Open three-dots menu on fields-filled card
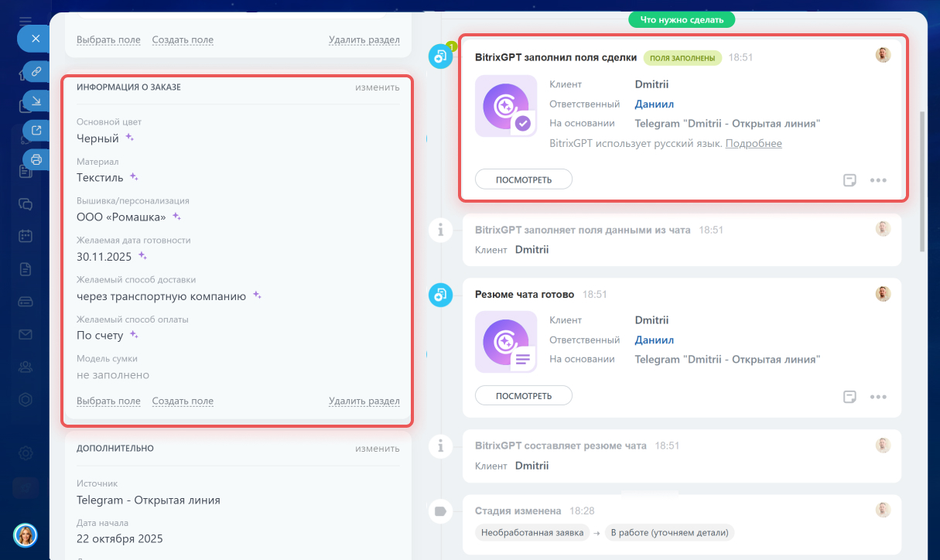 coord(877,180)
